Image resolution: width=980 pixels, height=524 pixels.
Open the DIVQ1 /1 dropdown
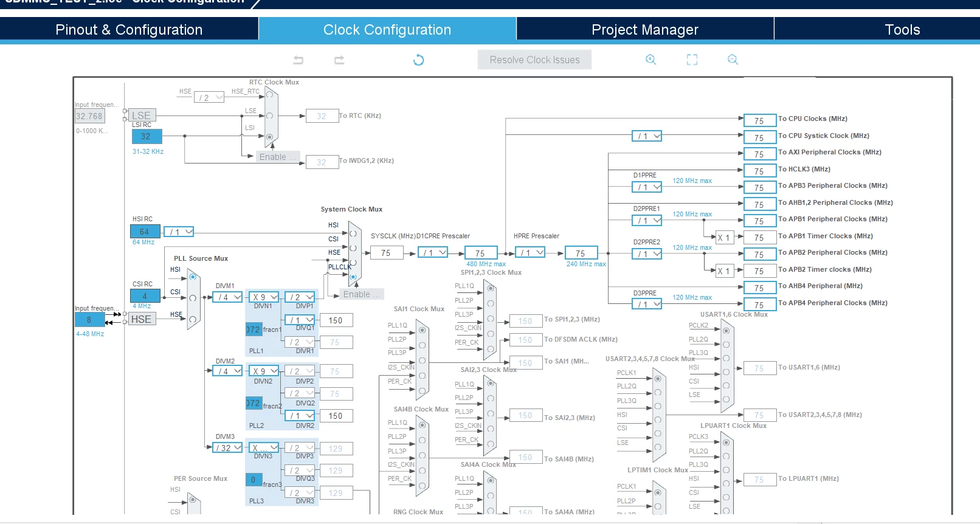click(x=300, y=320)
